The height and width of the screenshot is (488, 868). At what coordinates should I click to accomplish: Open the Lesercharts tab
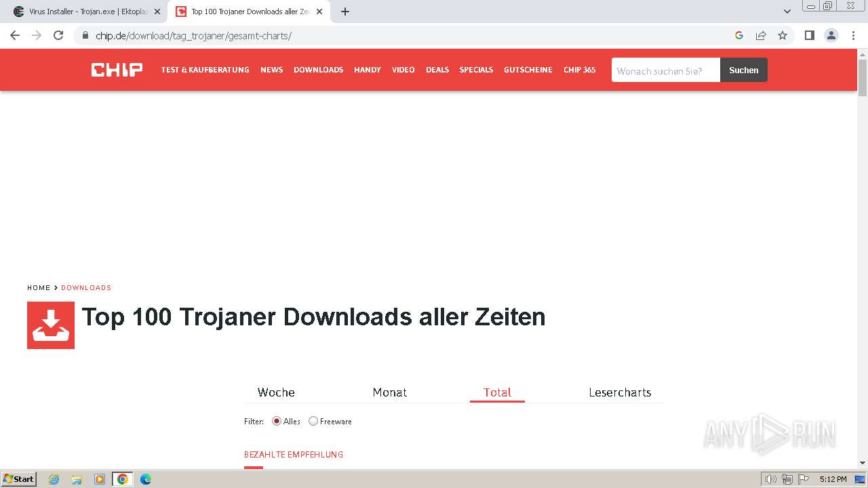[x=620, y=392]
